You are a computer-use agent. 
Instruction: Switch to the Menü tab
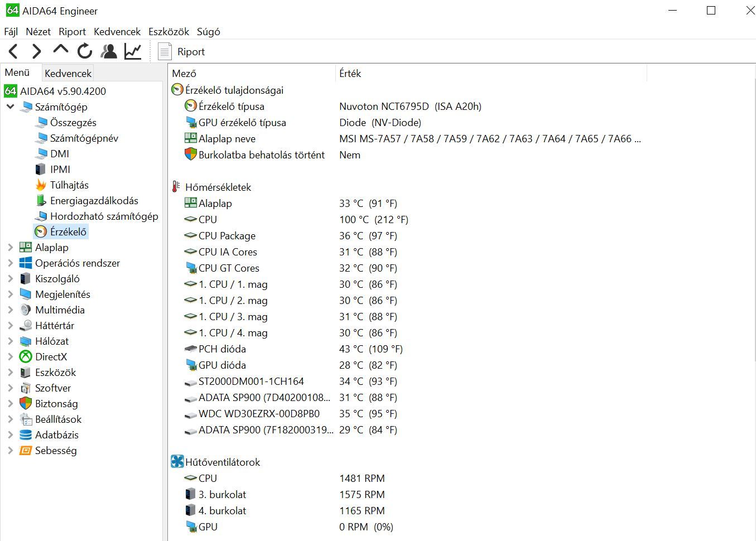17,73
